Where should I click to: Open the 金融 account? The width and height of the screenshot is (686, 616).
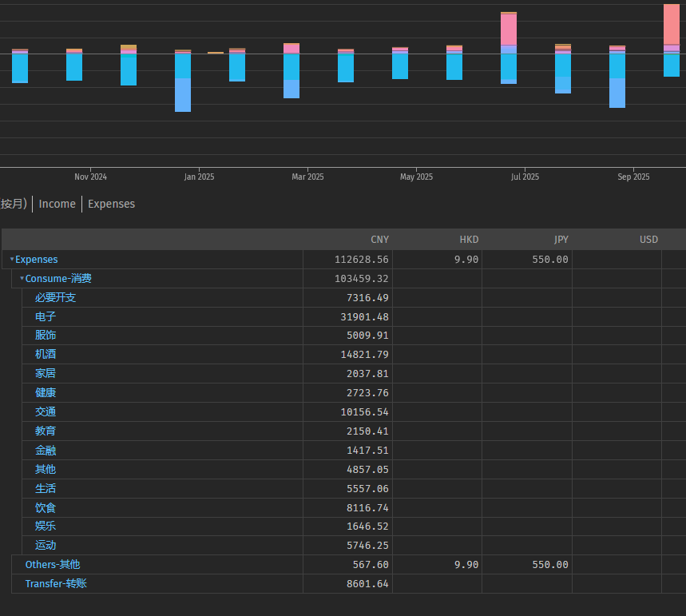(x=46, y=450)
